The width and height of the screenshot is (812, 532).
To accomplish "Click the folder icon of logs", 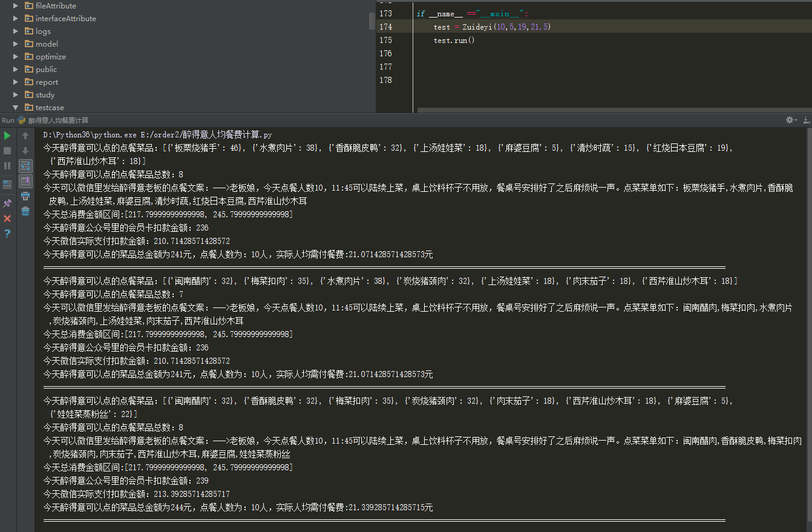I will click(x=29, y=31).
